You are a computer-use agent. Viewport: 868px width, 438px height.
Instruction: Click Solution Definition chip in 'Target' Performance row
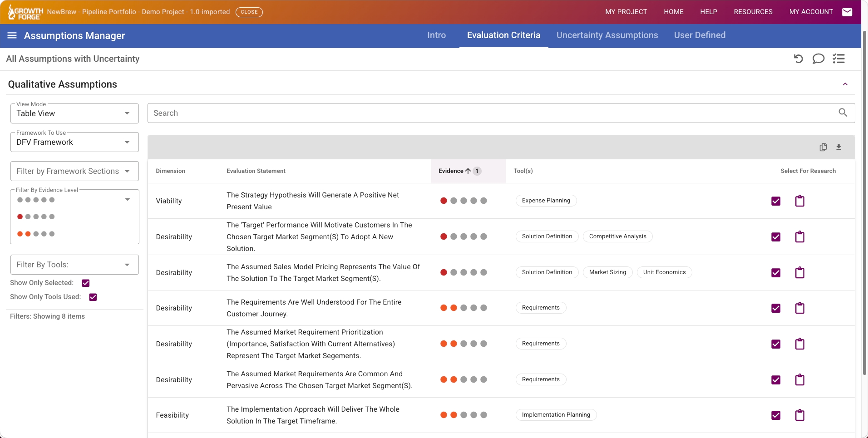pos(547,236)
